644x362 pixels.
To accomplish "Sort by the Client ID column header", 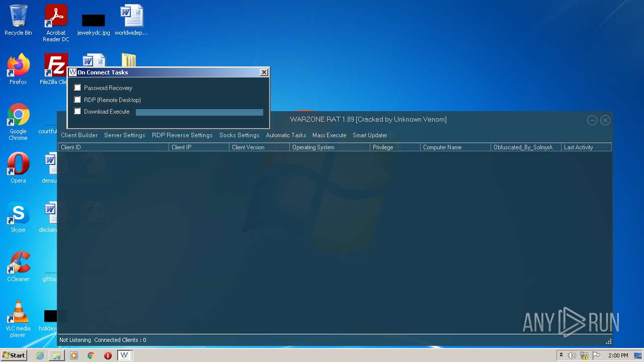I will click(x=114, y=147).
